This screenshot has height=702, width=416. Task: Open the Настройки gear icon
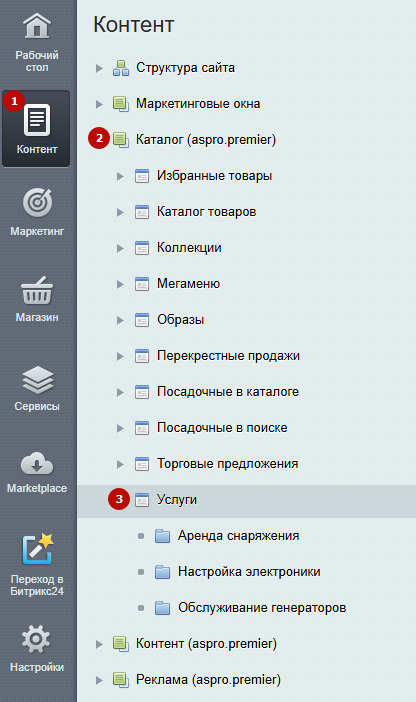36,639
